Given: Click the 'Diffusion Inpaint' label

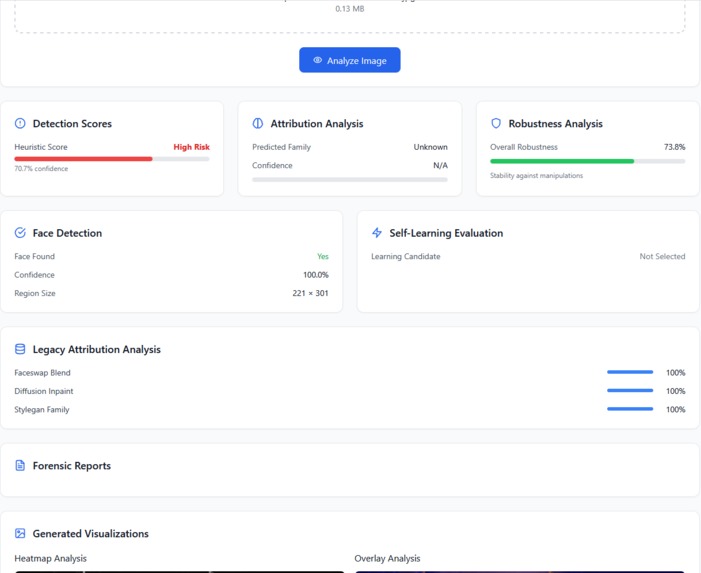Looking at the screenshot, I should point(44,391).
